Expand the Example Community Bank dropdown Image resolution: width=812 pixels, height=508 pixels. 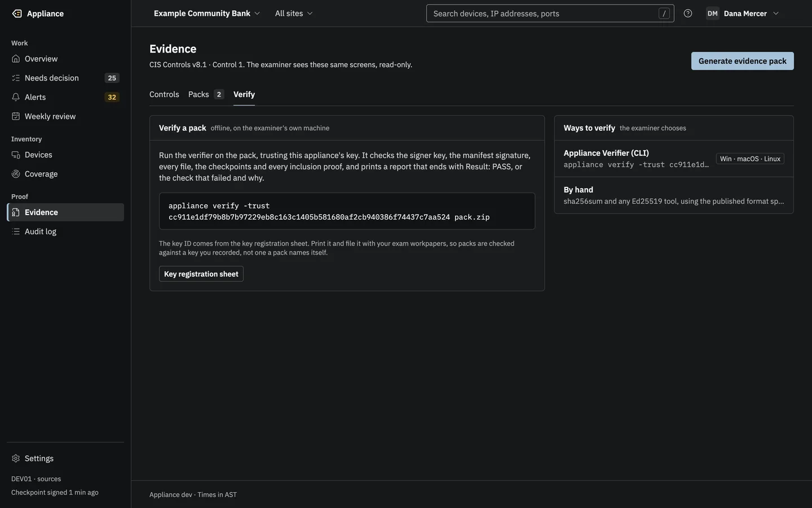(207, 14)
